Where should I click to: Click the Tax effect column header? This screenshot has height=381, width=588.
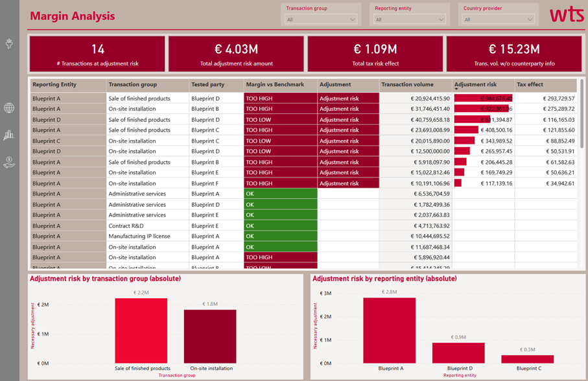(530, 85)
